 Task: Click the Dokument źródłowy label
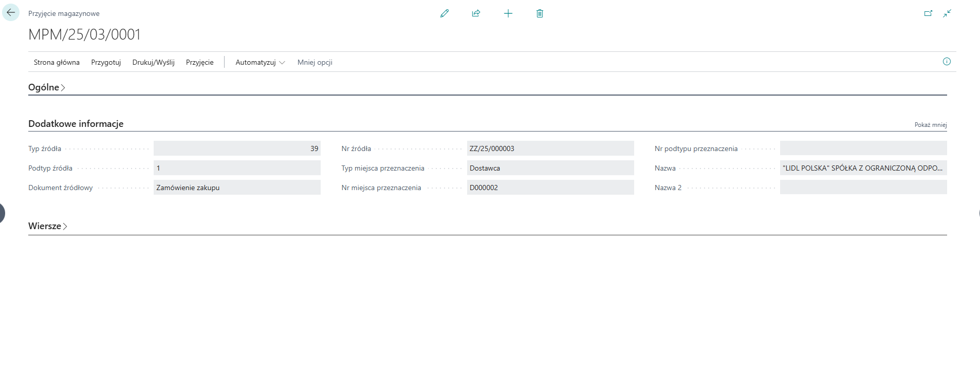pyautogui.click(x=61, y=188)
